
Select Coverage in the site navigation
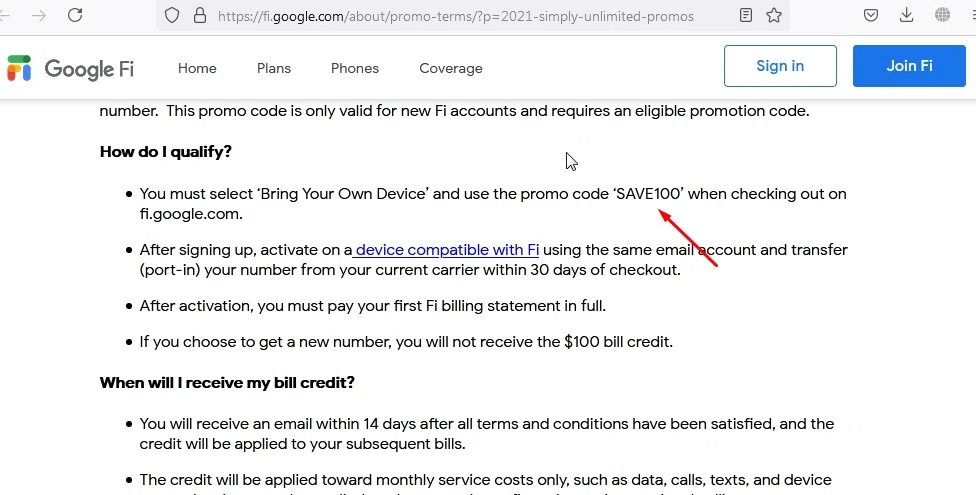click(451, 68)
